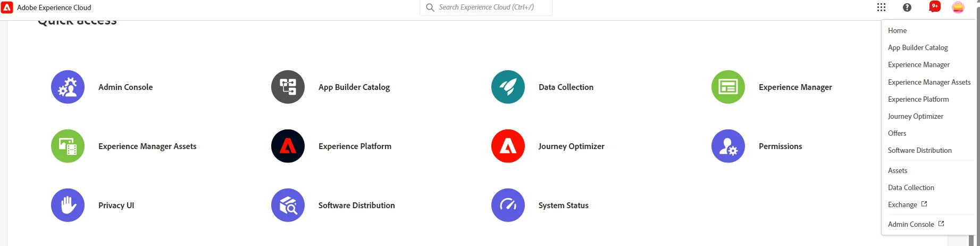The height and width of the screenshot is (246, 980).
Task: Select Experience Manager in switcher menu
Action: (x=919, y=64)
